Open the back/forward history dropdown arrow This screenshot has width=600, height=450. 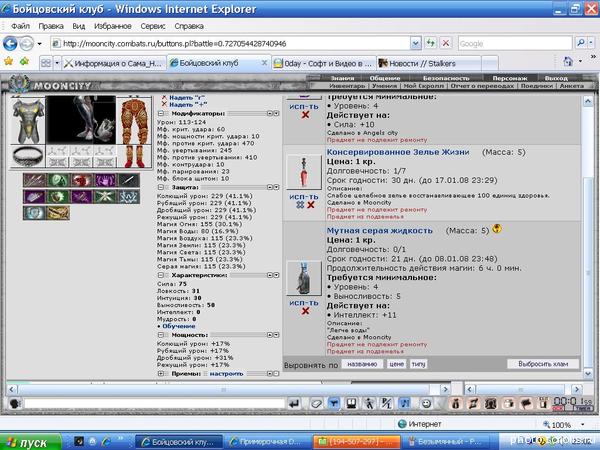click(x=39, y=44)
